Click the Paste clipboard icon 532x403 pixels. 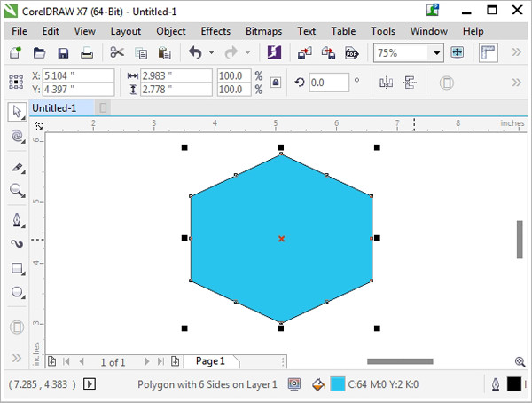click(x=165, y=53)
